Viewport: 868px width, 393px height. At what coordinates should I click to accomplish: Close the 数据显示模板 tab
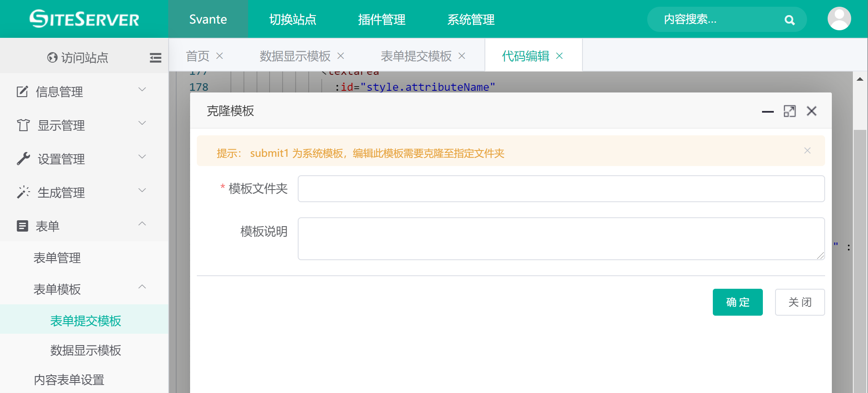point(341,56)
